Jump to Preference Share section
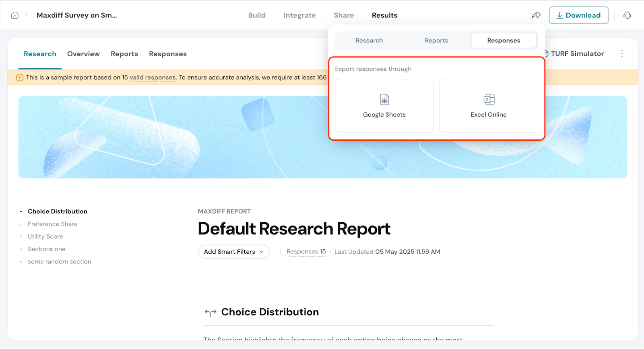 coord(52,224)
